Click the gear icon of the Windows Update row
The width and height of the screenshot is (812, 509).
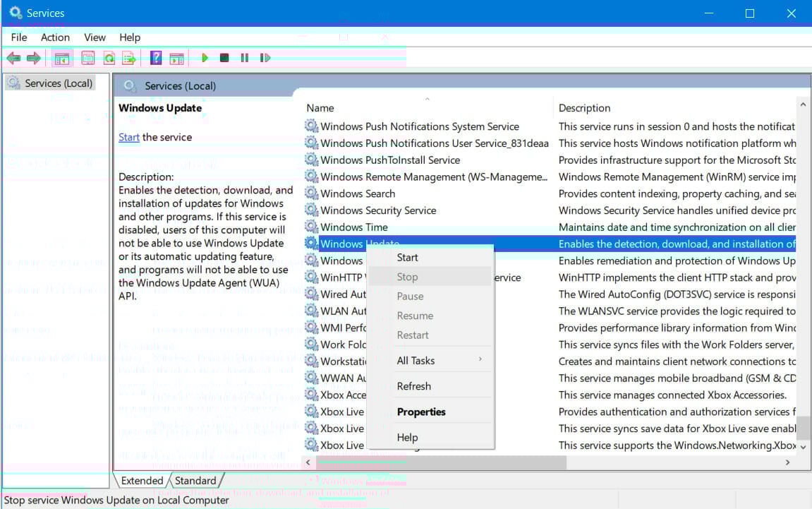pos(311,244)
